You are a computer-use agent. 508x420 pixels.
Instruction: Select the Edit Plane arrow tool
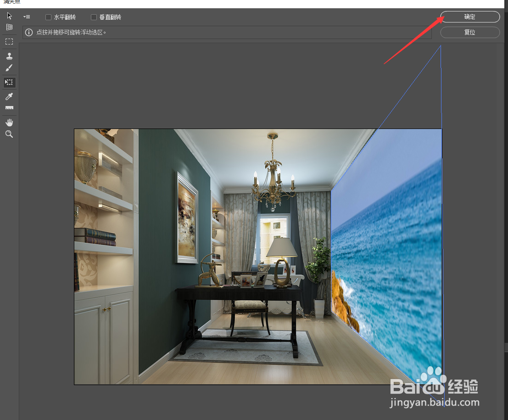9,16
